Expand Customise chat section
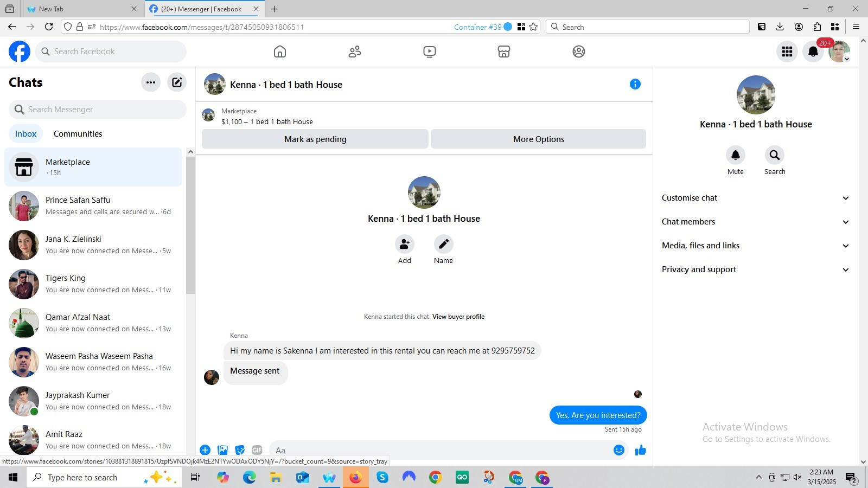Viewport: 868px width, 488px height. (x=756, y=198)
